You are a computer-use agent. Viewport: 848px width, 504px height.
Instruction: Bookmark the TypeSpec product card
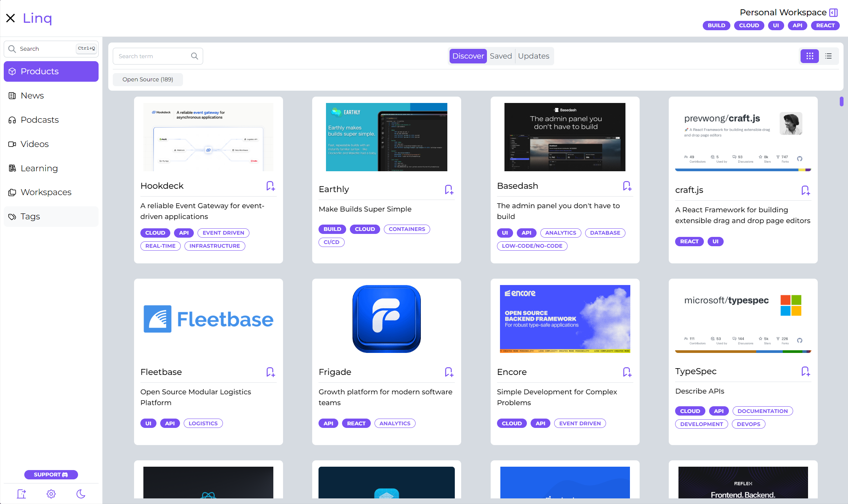click(x=805, y=371)
